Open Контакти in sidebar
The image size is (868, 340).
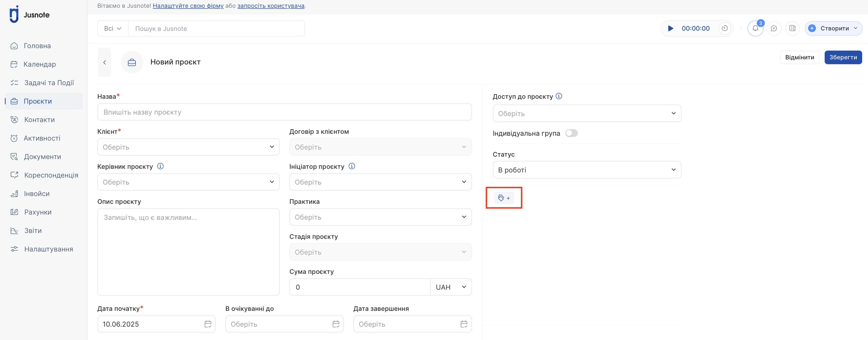click(x=44, y=120)
